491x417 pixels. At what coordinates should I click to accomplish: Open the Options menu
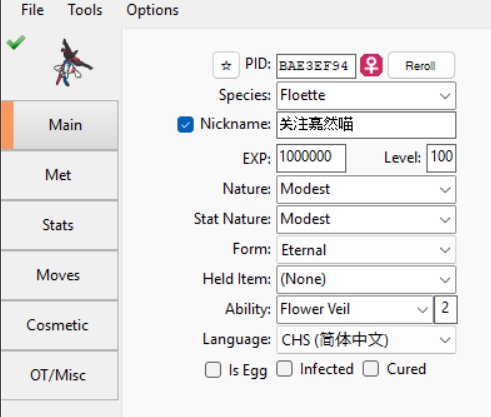click(x=152, y=10)
